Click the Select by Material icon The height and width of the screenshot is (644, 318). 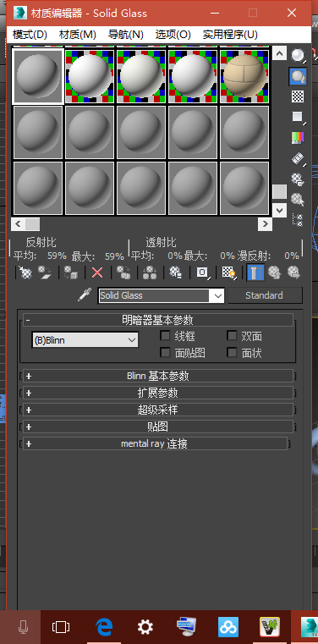pos(298,200)
